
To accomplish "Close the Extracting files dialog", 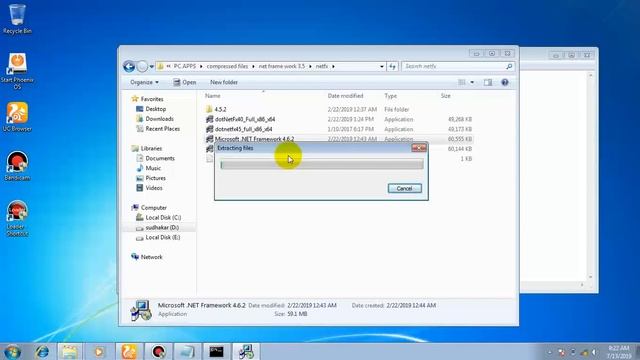I will 419,148.
